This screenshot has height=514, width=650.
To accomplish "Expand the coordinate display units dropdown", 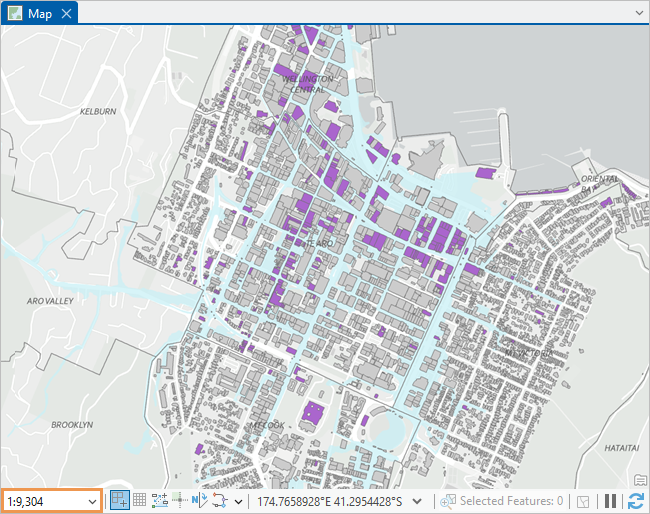I will pos(418,500).
